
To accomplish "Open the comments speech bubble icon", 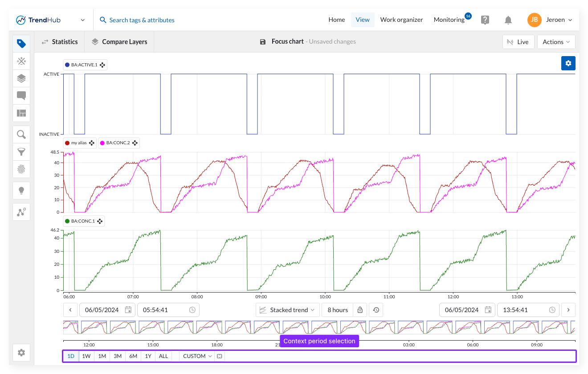I will click(21, 96).
